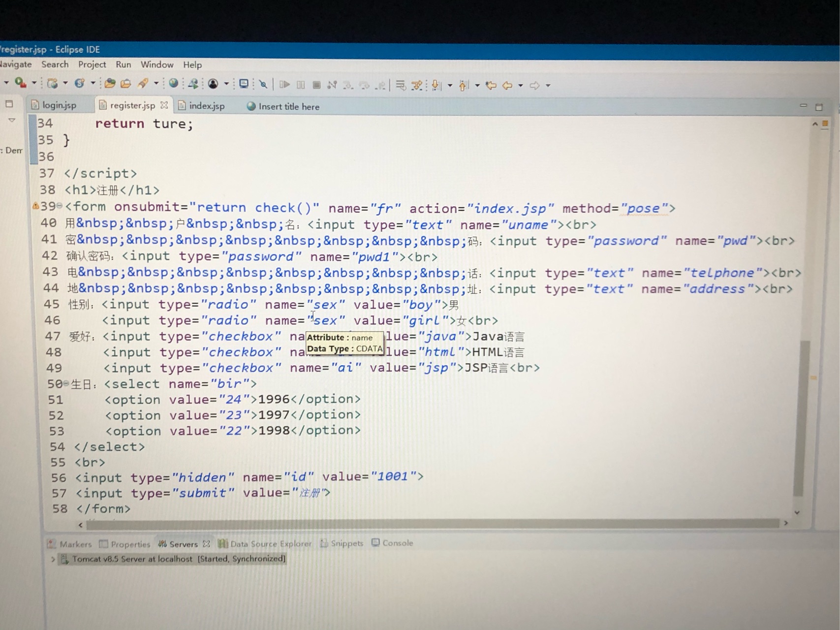Click the editor horizontal scrollbar thumb

click(433, 524)
